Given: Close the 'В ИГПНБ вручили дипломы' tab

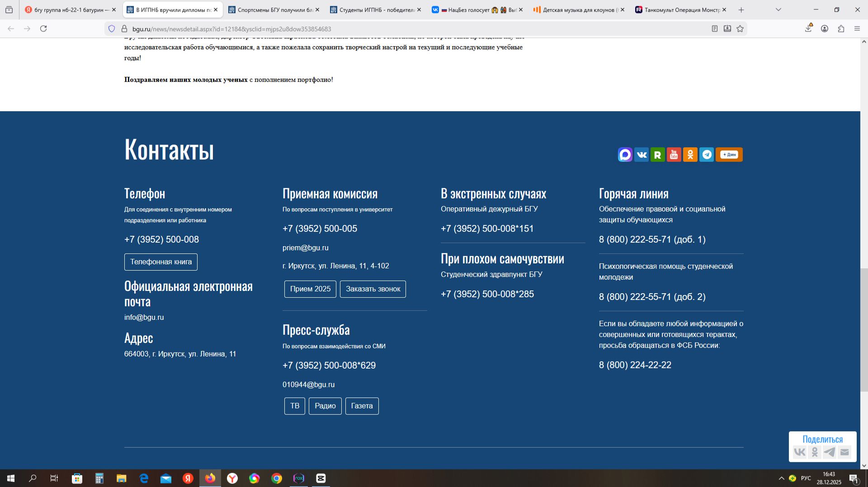Looking at the screenshot, I should [x=216, y=9].
